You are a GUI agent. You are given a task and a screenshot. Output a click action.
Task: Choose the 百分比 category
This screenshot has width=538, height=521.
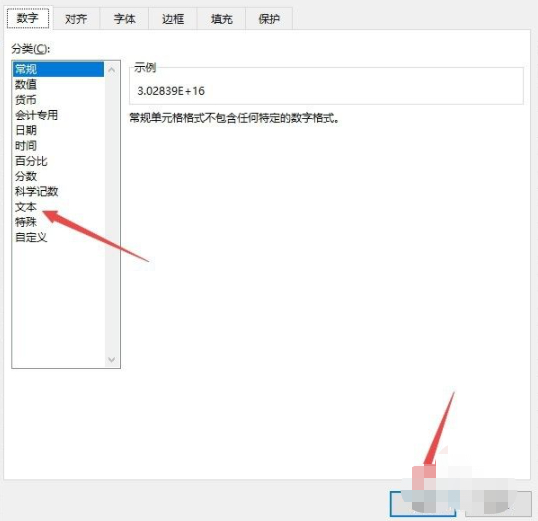[58, 161]
